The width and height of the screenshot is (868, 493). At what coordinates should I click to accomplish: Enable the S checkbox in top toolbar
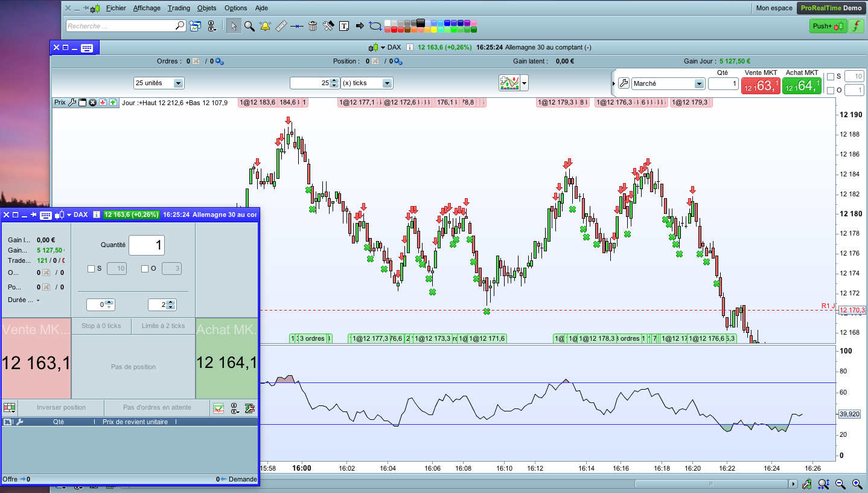pos(831,77)
